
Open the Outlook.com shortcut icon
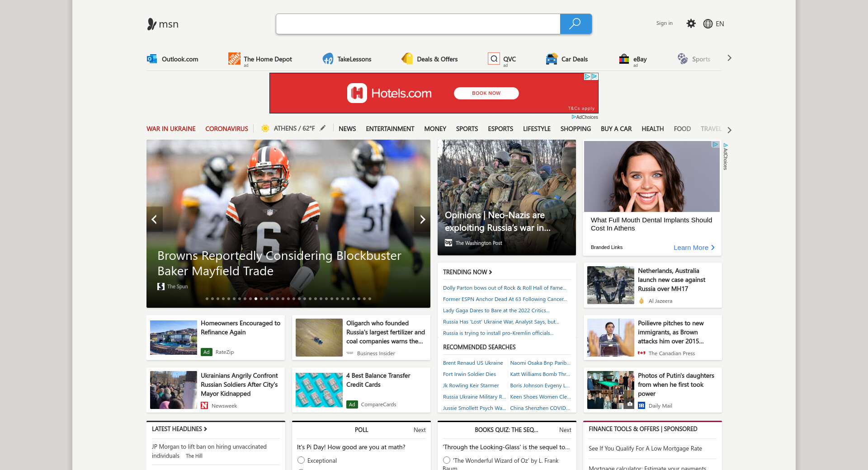(x=152, y=59)
